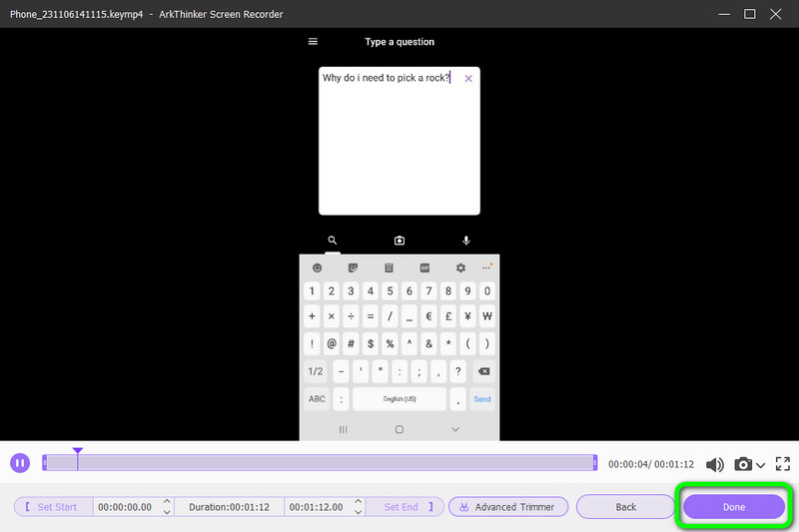Clear the question text with X icon
Viewport: 799px width, 532px height.
pyautogui.click(x=468, y=79)
